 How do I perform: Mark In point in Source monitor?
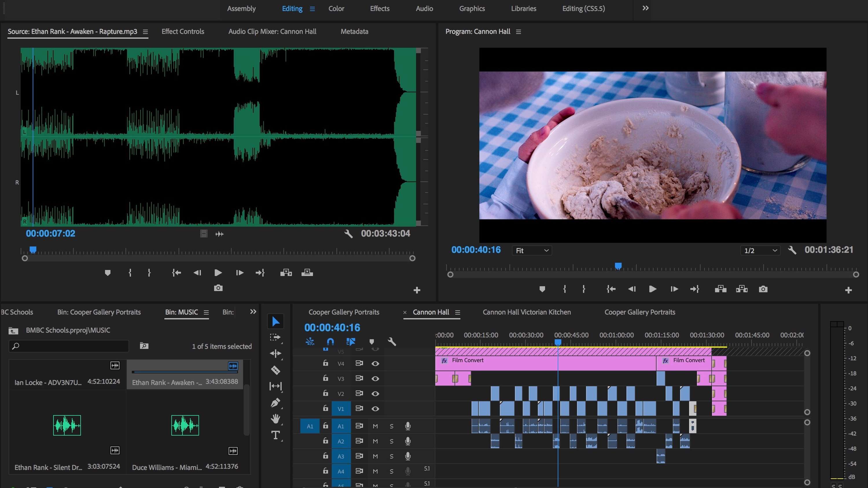pos(130,273)
